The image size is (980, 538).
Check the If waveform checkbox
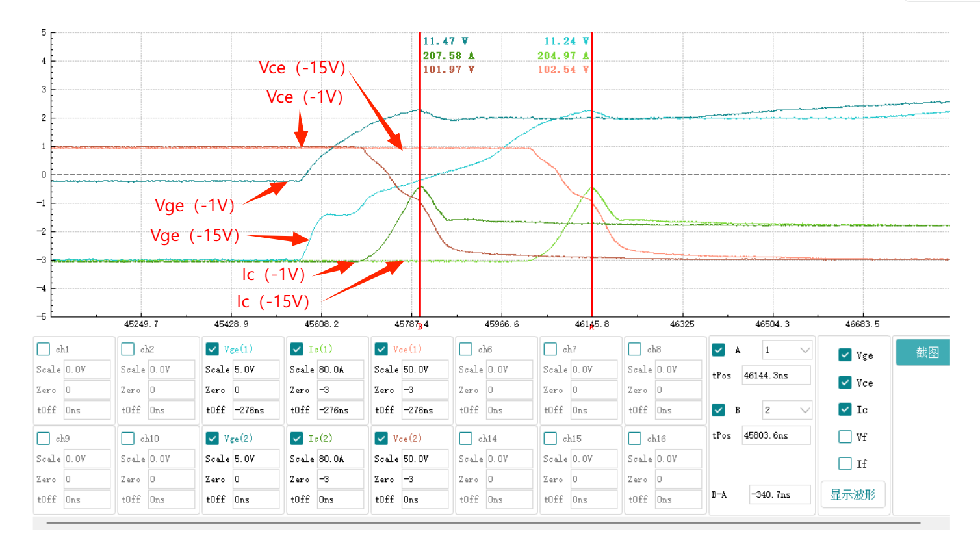pos(845,464)
